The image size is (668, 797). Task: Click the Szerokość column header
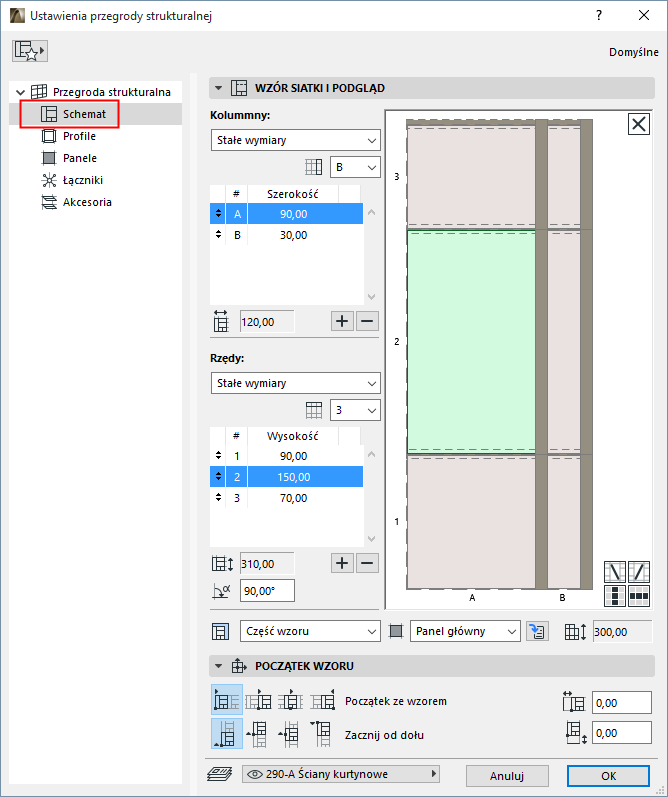[293, 194]
